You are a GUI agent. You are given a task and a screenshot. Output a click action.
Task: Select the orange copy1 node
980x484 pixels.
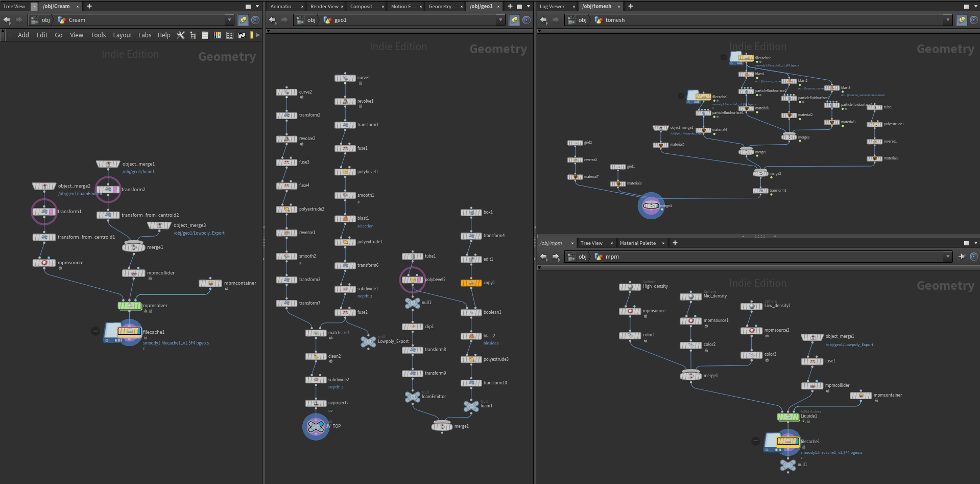pyautogui.click(x=471, y=283)
